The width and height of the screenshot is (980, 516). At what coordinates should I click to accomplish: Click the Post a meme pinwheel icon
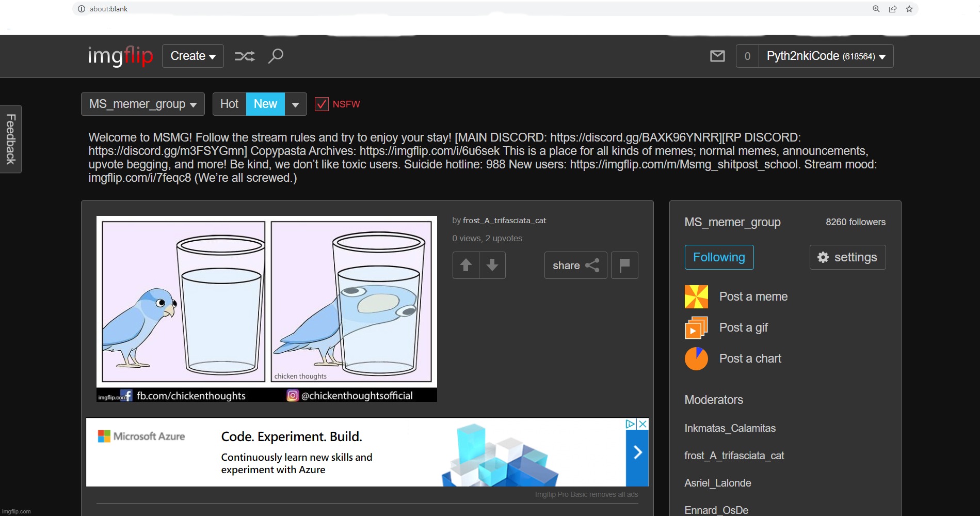(696, 296)
